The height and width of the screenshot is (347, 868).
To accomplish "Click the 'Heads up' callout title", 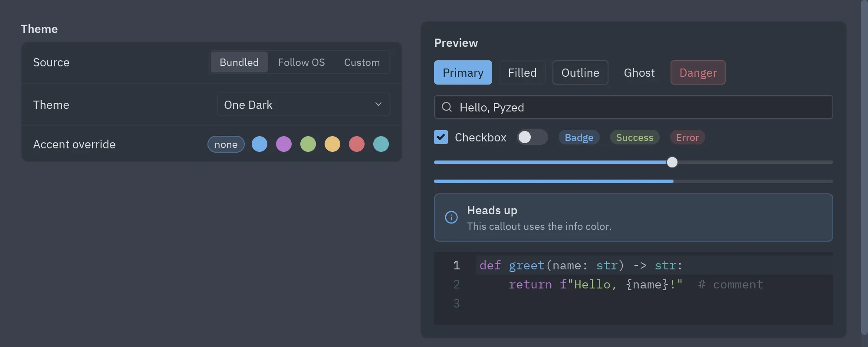I will (492, 210).
